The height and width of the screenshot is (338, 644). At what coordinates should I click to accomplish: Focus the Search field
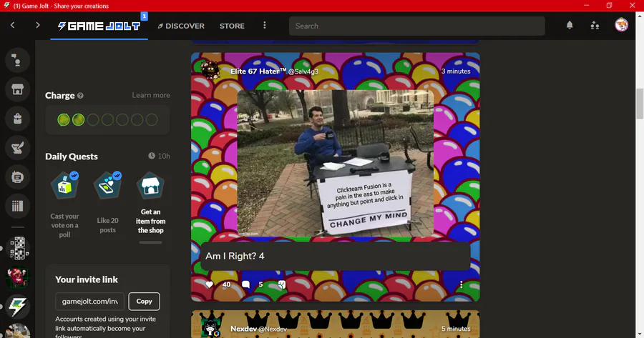click(x=417, y=26)
